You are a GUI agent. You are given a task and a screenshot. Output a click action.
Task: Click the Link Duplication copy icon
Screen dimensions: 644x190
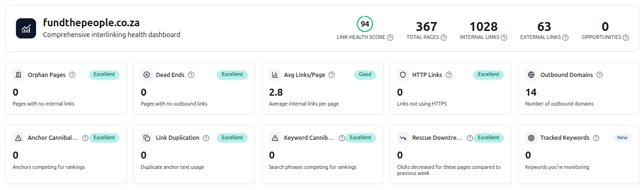coord(147,138)
